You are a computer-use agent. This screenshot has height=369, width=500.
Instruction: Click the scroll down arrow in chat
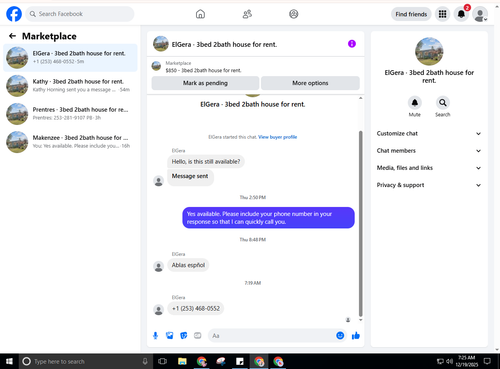tap(360, 320)
